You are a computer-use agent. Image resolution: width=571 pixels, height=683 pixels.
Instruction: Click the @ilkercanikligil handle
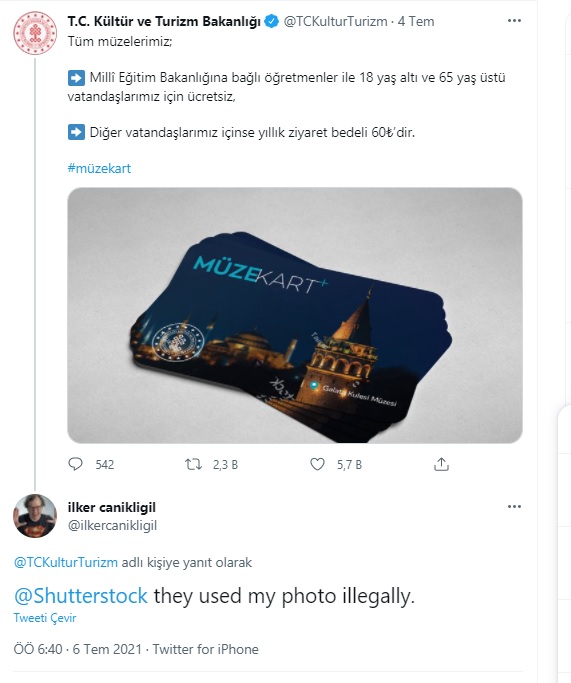click(x=112, y=525)
